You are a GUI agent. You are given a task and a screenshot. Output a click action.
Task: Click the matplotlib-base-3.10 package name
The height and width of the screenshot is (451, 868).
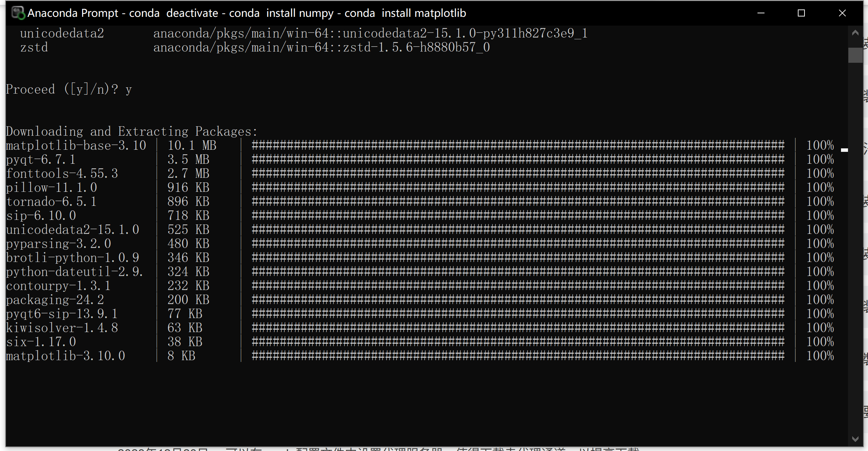[x=76, y=146]
